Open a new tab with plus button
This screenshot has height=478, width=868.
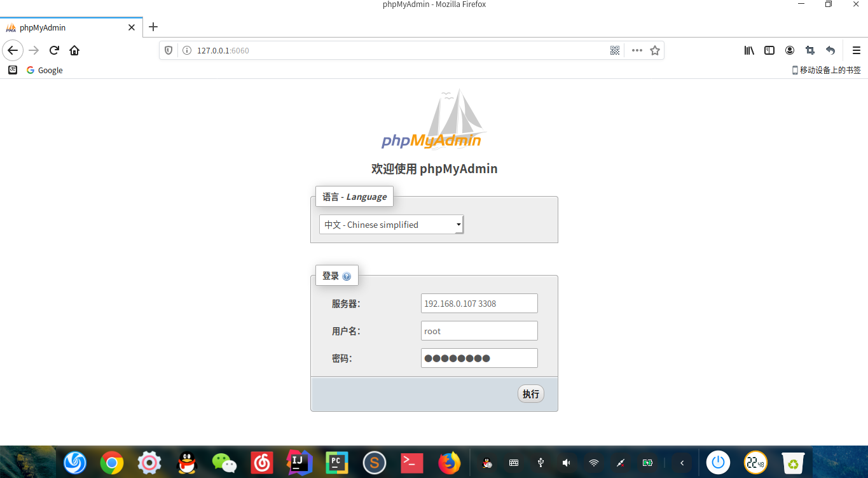(x=153, y=27)
